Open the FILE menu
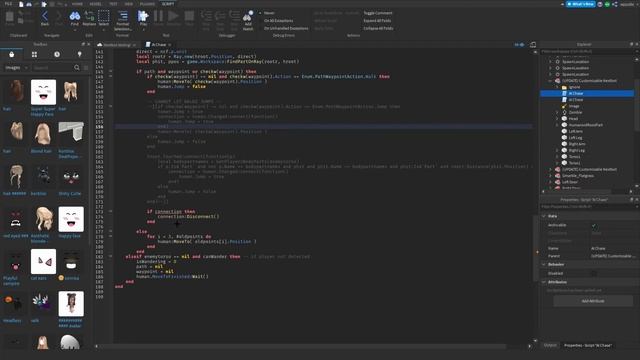The width and height of the screenshot is (640, 360). (8, 4)
